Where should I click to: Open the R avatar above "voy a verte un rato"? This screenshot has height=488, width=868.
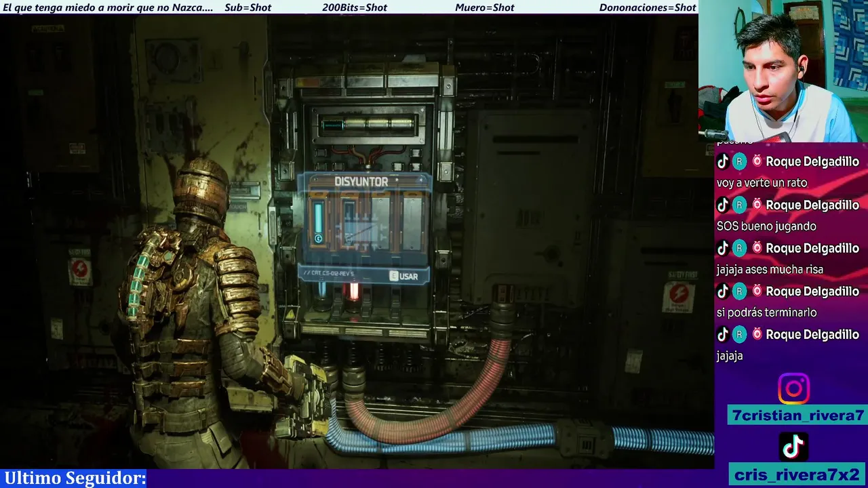click(x=740, y=161)
